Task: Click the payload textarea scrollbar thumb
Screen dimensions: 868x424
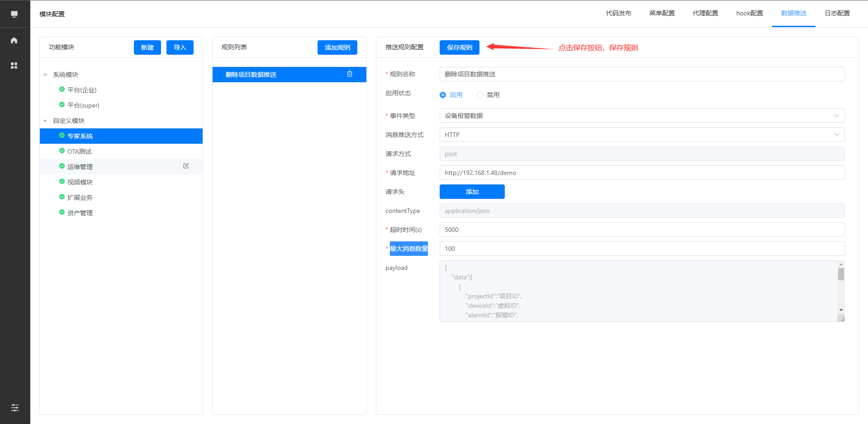Action: click(x=841, y=274)
